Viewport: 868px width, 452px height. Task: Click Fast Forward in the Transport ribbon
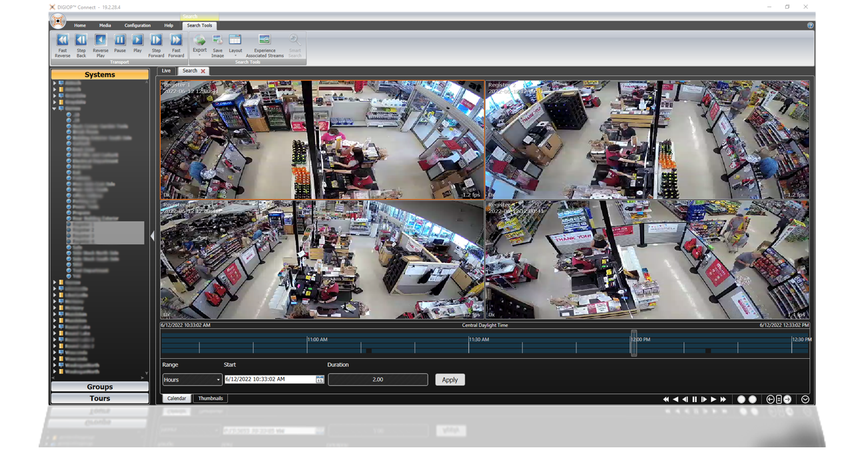pyautogui.click(x=176, y=46)
